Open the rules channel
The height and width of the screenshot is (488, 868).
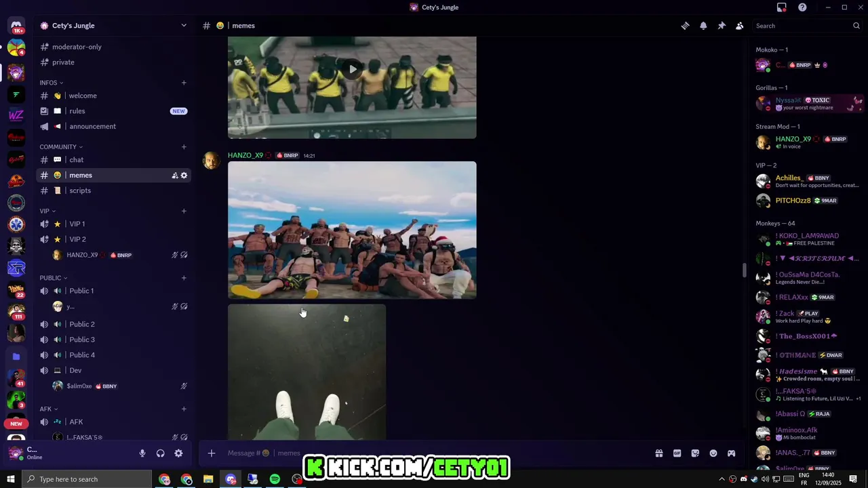pos(113,111)
